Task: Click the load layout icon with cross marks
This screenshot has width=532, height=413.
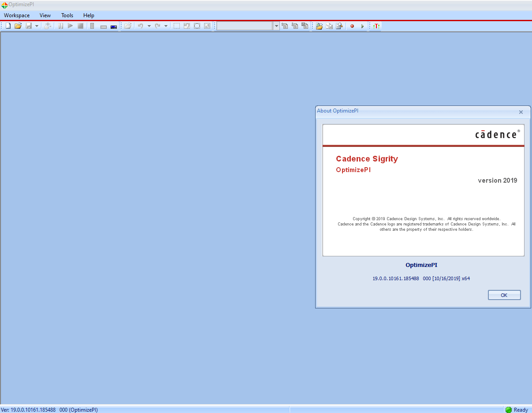Action: tap(48, 26)
